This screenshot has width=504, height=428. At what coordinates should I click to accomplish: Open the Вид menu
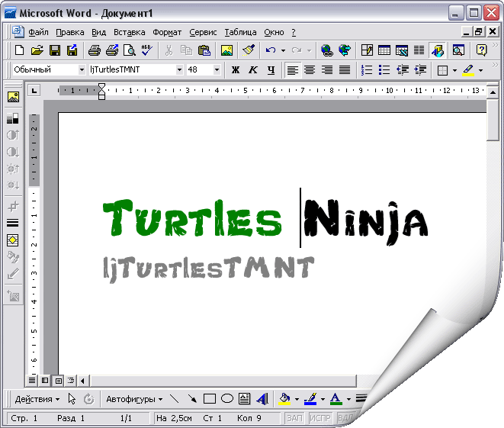[x=98, y=32]
